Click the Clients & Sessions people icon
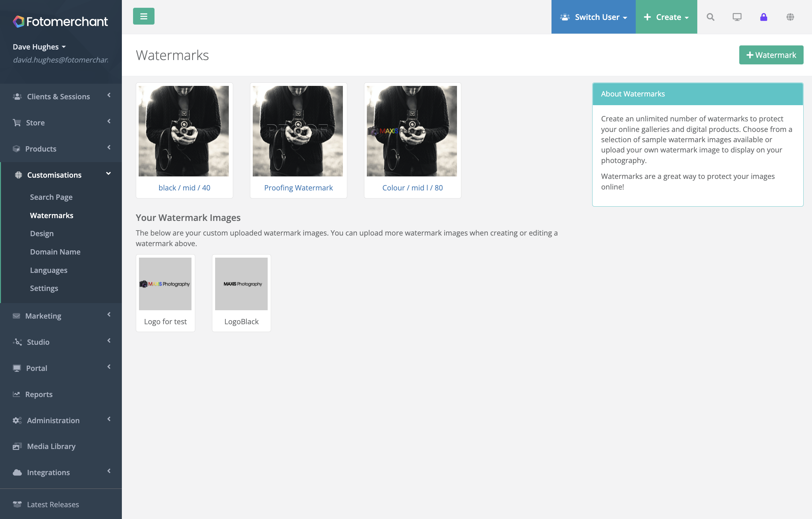 [17, 96]
